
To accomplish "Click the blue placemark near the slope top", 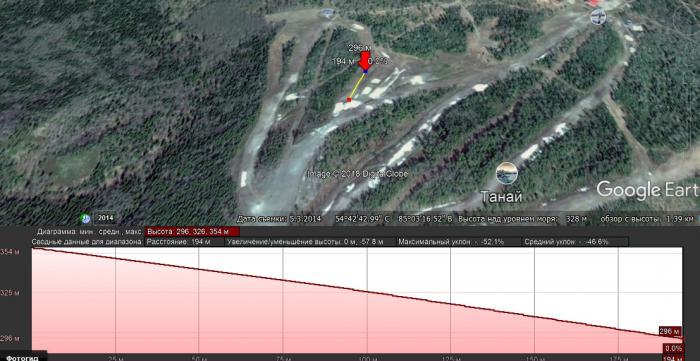I will [327, 13].
